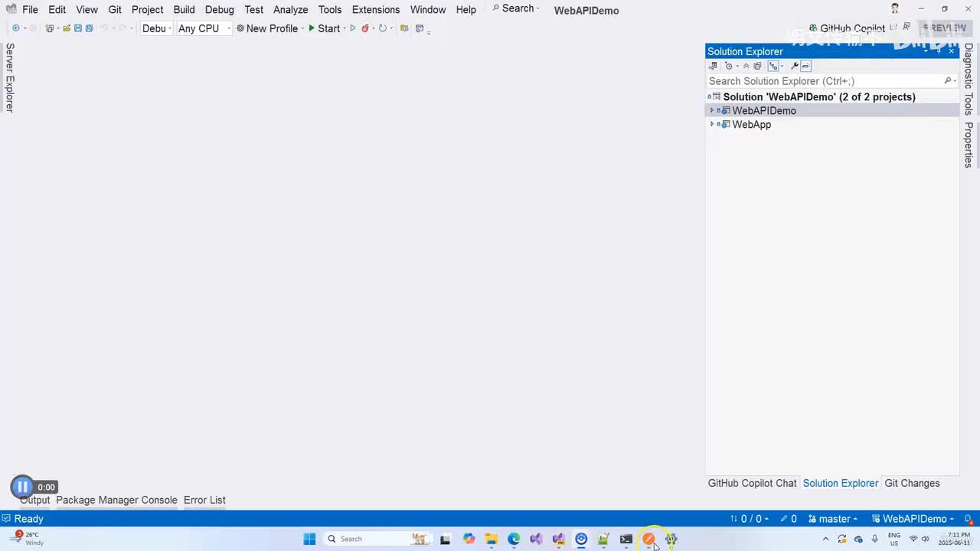This screenshot has width=980, height=551.
Task: Click the pencil pending changes indicator
Action: pyautogui.click(x=789, y=519)
